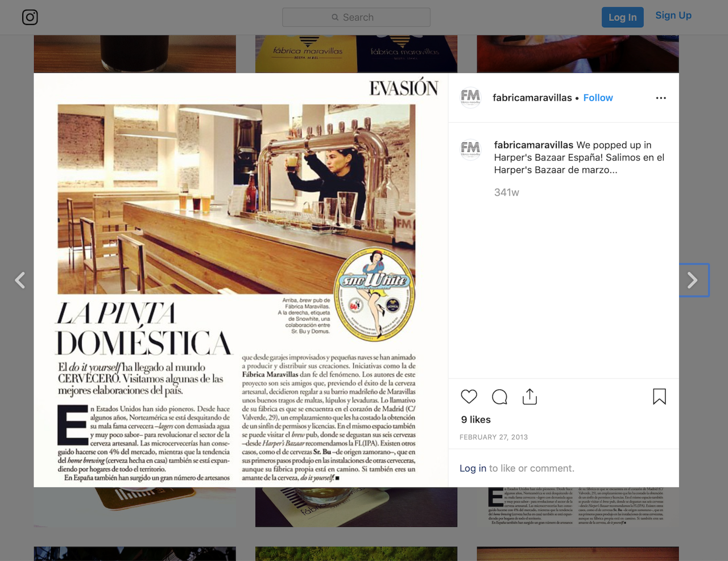Open the February 27, 2013 timestamp
The image size is (728, 561).
[x=494, y=437]
